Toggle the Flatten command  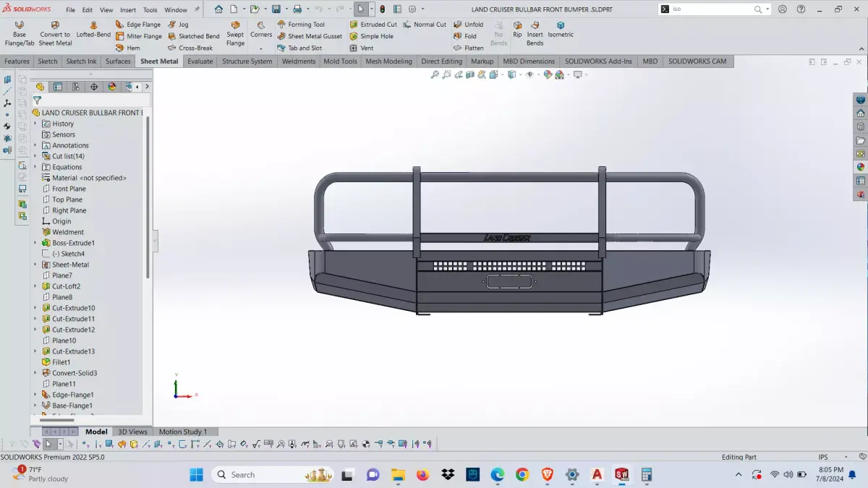click(469, 48)
